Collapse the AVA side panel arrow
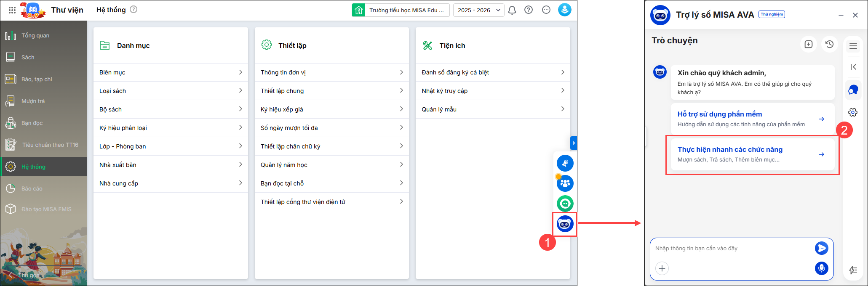This screenshot has height=286, width=868. [853, 67]
